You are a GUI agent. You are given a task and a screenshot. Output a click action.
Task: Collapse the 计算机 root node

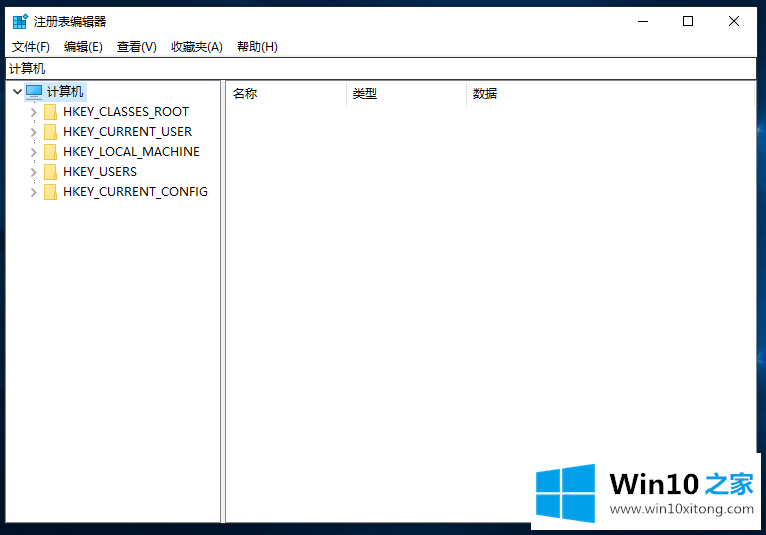pos(17,92)
